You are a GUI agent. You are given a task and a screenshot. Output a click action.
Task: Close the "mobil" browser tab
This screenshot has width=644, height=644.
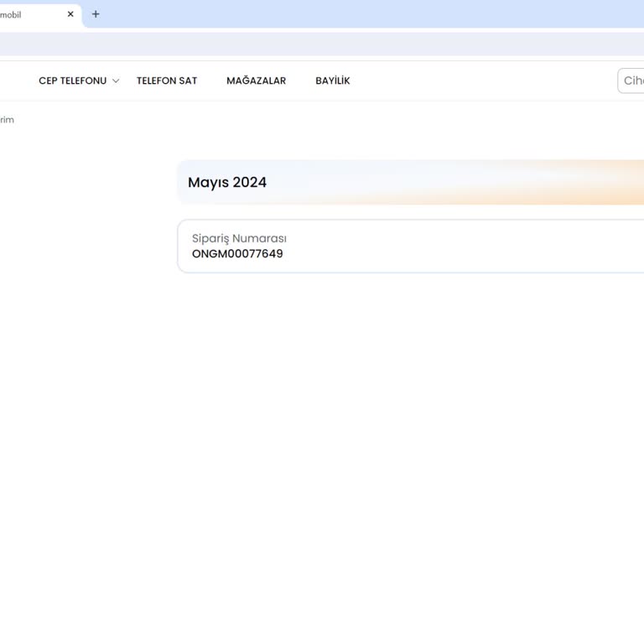pos(70,14)
